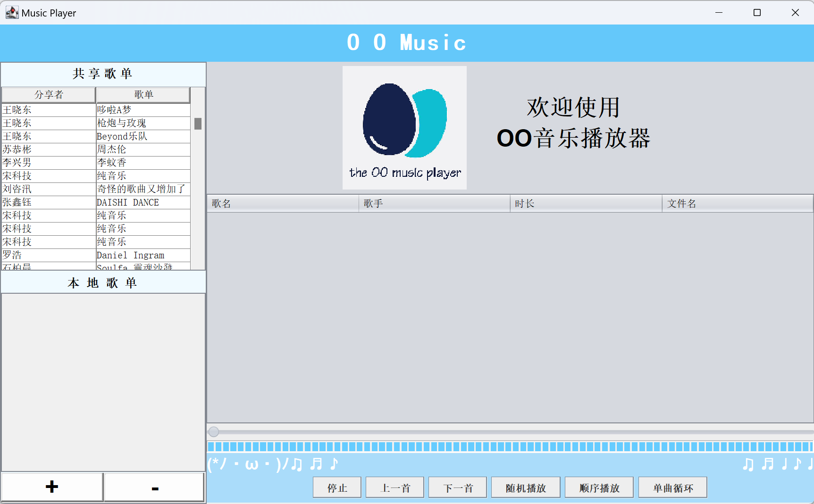
Task: Click the playback progress slider knob
Action: (x=214, y=431)
